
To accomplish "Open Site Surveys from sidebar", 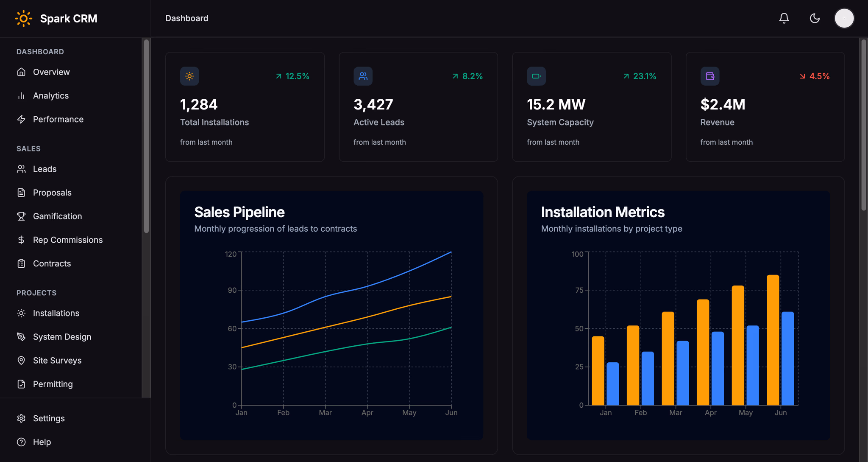I will click(x=57, y=361).
